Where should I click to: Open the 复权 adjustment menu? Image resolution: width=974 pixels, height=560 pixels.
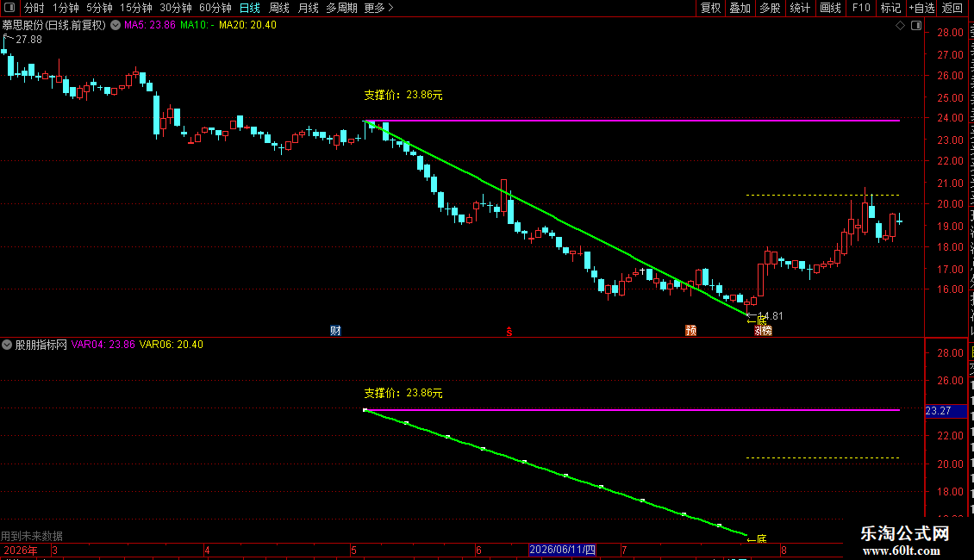(x=710, y=8)
